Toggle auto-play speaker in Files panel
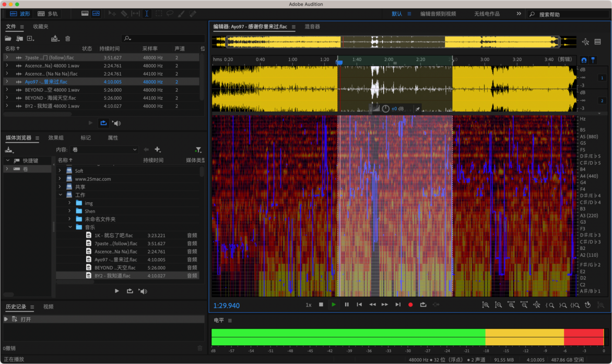The image size is (612, 364). 116,123
